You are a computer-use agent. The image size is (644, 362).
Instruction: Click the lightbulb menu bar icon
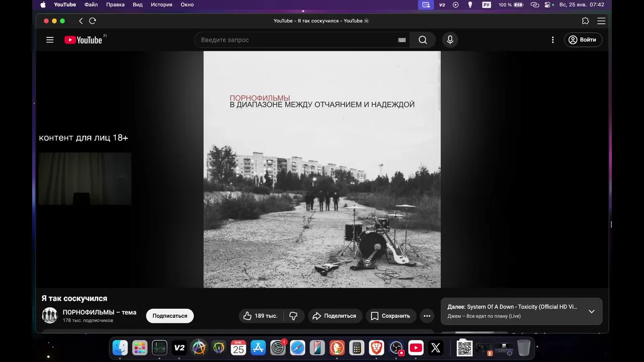(470, 5)
